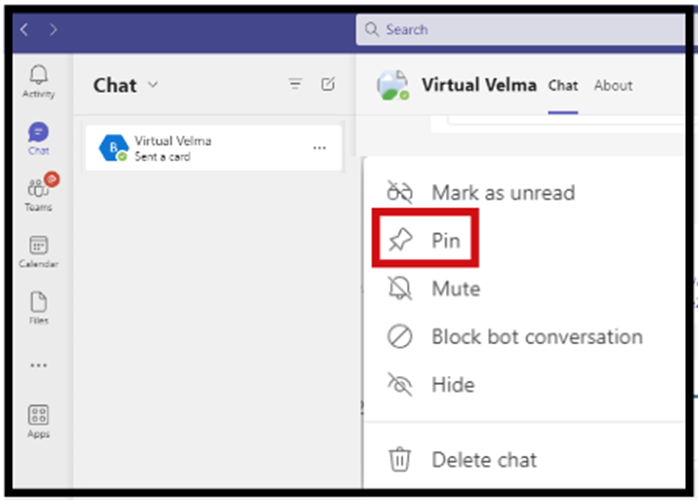Switch to the Chat tab
Screen dimensions: 698x500
coord(563,85)
